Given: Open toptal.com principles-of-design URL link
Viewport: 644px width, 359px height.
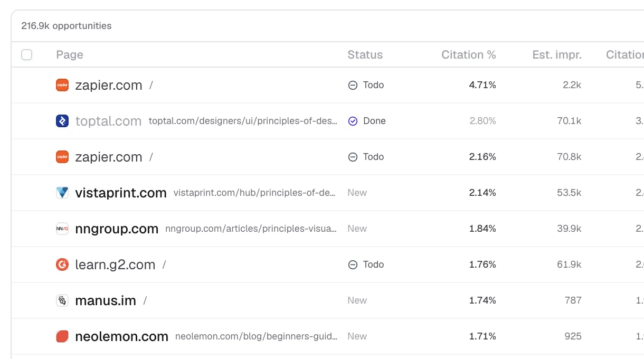Looking at the screenshot, I should coord(243,121).
